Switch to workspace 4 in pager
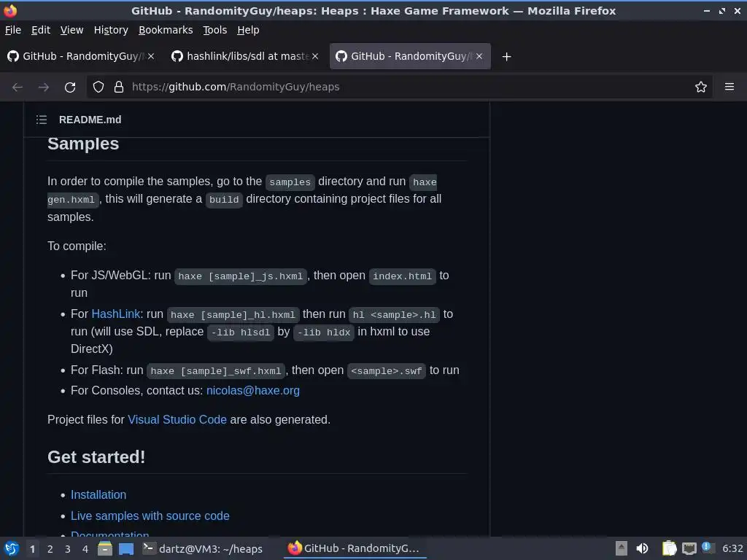This screenshot has width=747, height=560. point(85,549)
